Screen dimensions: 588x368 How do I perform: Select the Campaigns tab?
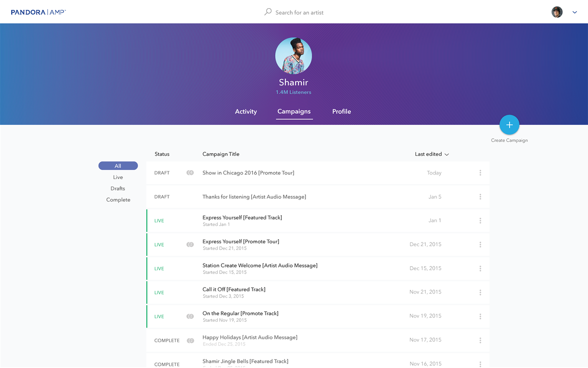[x=294, y=111]
